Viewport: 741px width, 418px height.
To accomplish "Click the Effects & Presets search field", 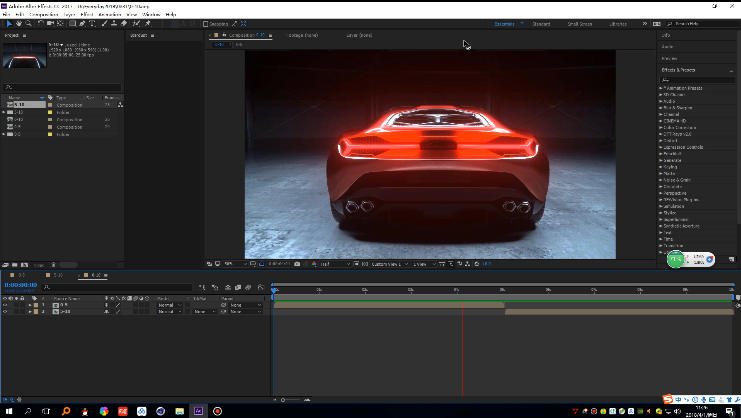I will click(x=698, y=79).
